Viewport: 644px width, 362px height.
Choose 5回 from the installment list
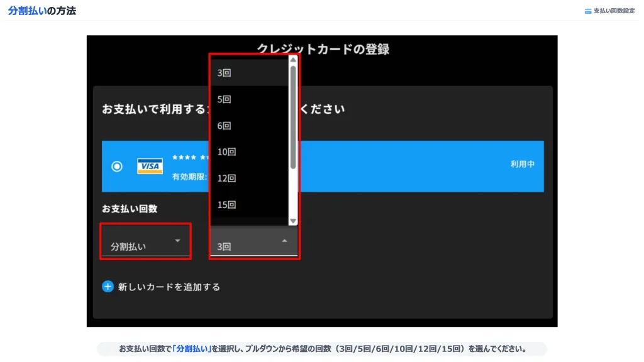(x=225, y=99)
